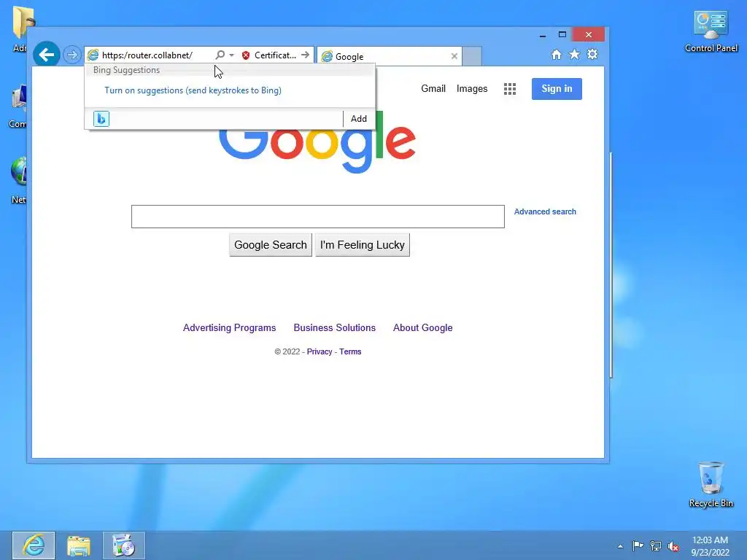Click the Action Center flag tray icon
The height and width of the screenshot is (560, 747).
click(x=638, y=545)
